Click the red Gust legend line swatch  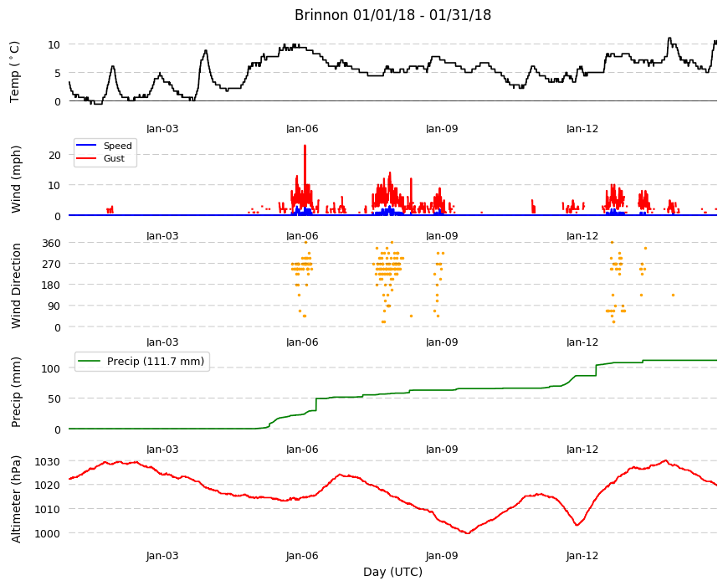[86, 158]
